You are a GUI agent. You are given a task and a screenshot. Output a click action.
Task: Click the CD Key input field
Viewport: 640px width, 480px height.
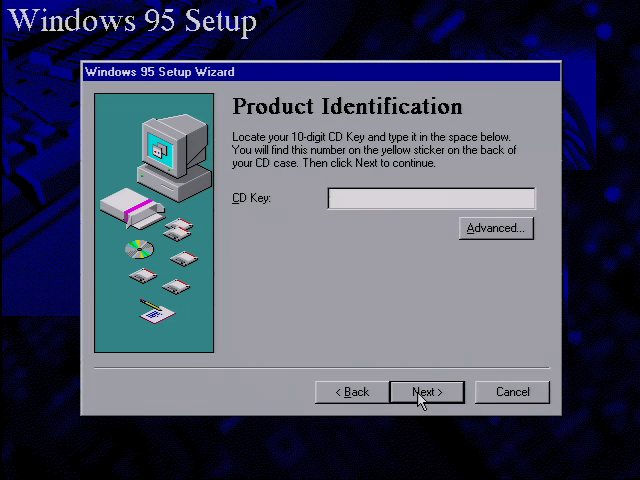[431, 199]
